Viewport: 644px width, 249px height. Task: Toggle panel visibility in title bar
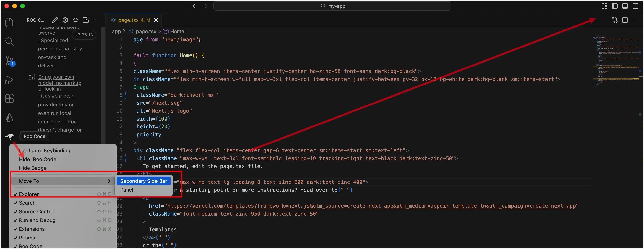coord(625,6)
